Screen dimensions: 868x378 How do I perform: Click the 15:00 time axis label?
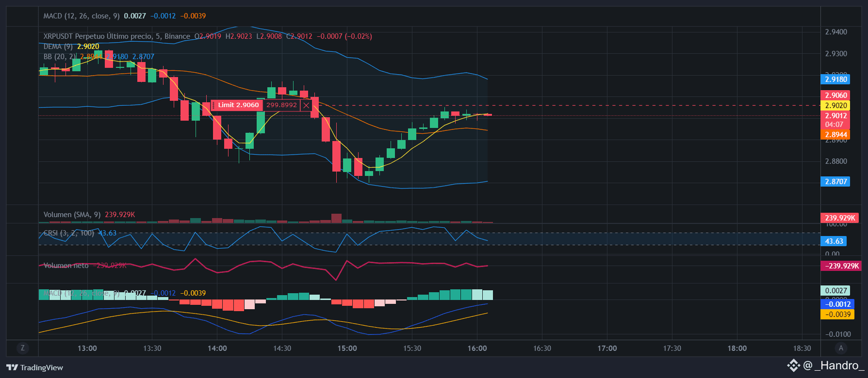point(347,348)
